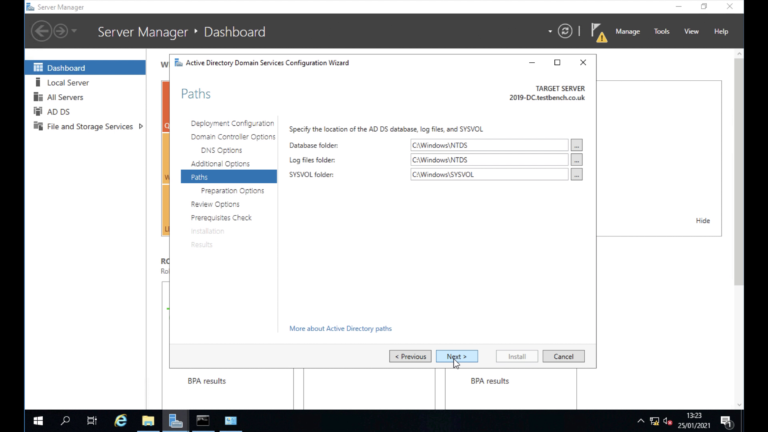
Task: Open BPA results in left role tile
Action: [x=207, y=381]
